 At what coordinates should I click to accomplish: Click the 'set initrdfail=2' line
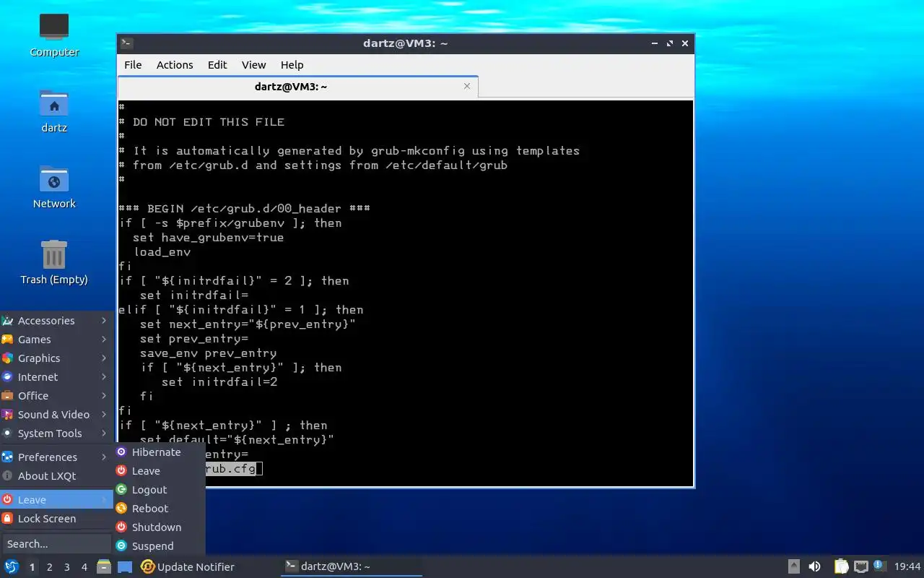click(x=219, y=382)
